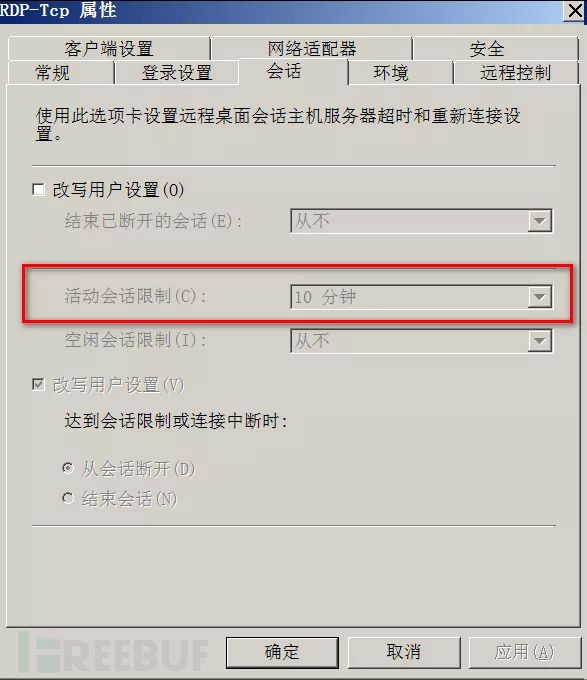Toggle the 改写用户设置(V) checkbox

pos(39,384)
